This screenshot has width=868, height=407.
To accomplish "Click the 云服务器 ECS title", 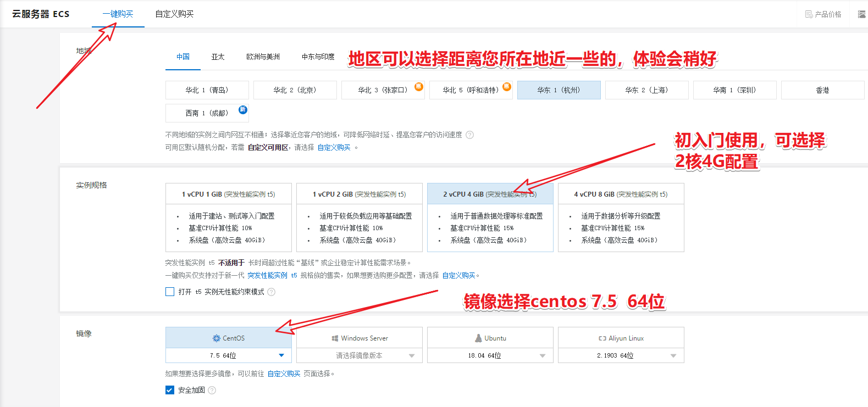I will pyautogui.click(x=41, y=14).
